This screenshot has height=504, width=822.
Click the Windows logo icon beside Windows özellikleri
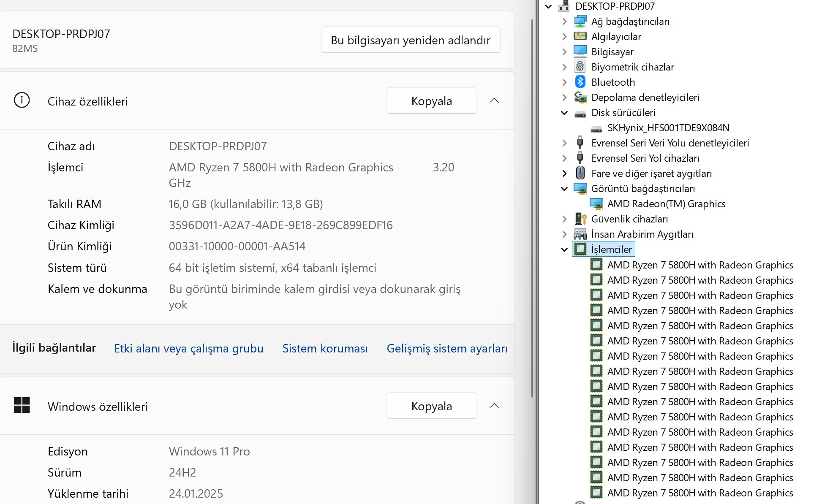[x=22, y=405]
